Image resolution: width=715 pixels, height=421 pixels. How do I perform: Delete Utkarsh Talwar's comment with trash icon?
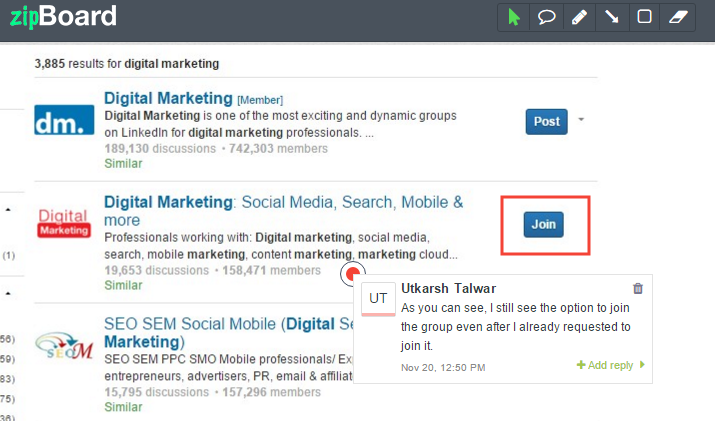[x=638, y=288]
